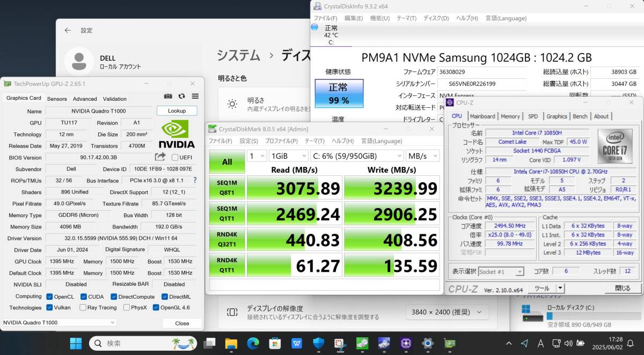Switch to the Sensors tab in GPU-Z
Screen dimensions: 644x355
pyautogui.click(x=57, y=99)
